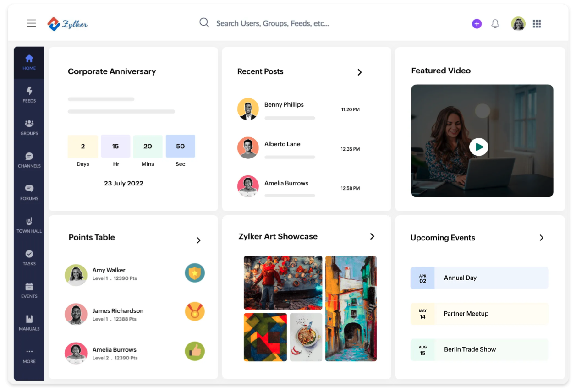Viewport: 576px width, 392px height.
Task: Toggle the navigation sidebar with the hamburger menu
Action: 31,23
